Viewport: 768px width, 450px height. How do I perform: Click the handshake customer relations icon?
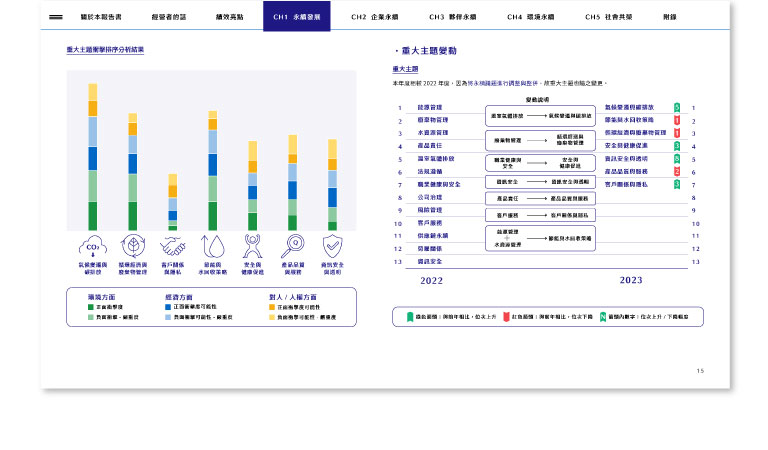coord(173,246)
